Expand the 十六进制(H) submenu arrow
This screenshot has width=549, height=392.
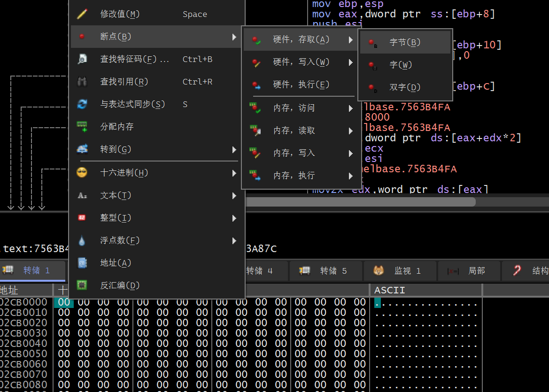(234, 173)
